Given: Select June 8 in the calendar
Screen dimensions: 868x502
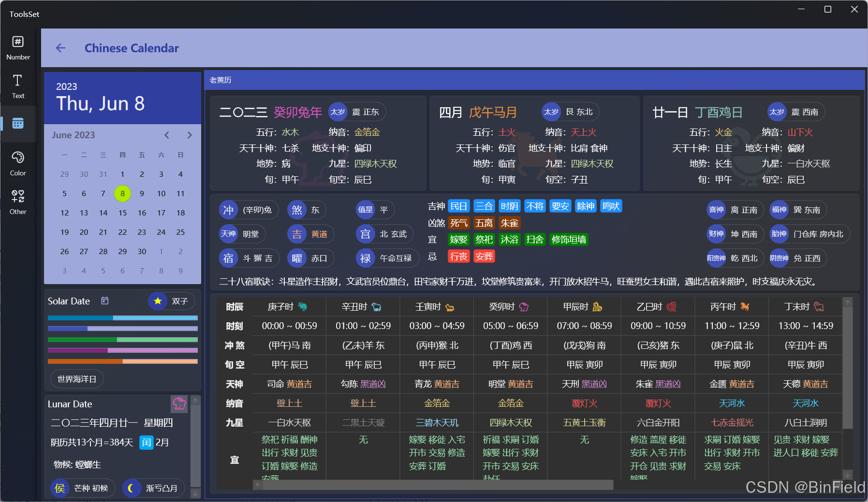Looking at the screenshot, I should tap(122, 193).
